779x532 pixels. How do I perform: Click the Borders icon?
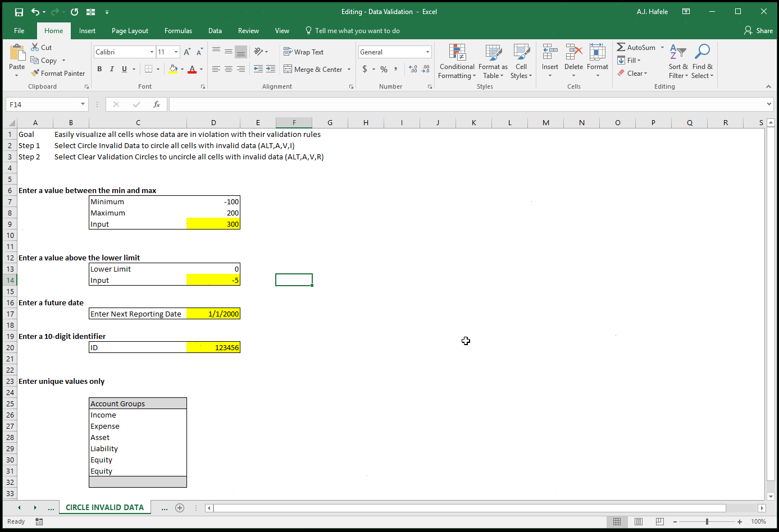pyautogui.click(x=148, y=69)
